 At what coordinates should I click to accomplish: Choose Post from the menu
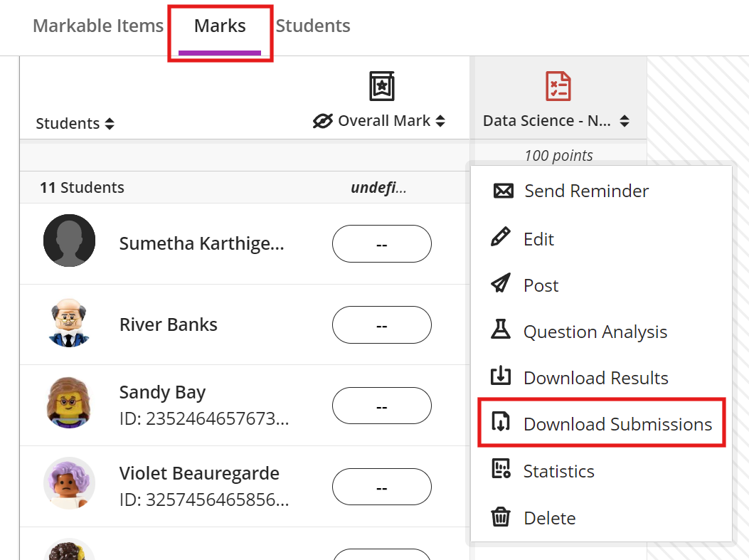tap(541, 286)
